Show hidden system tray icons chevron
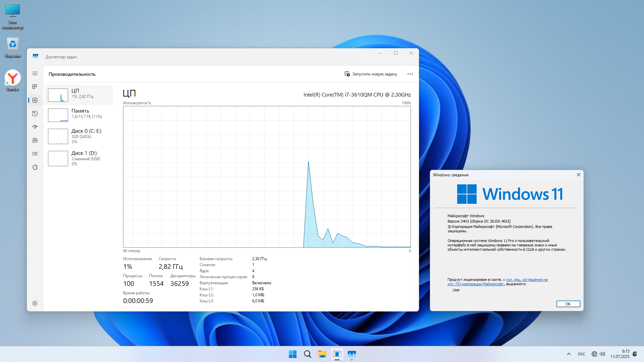The image size is (644, 362). [569, 354]
